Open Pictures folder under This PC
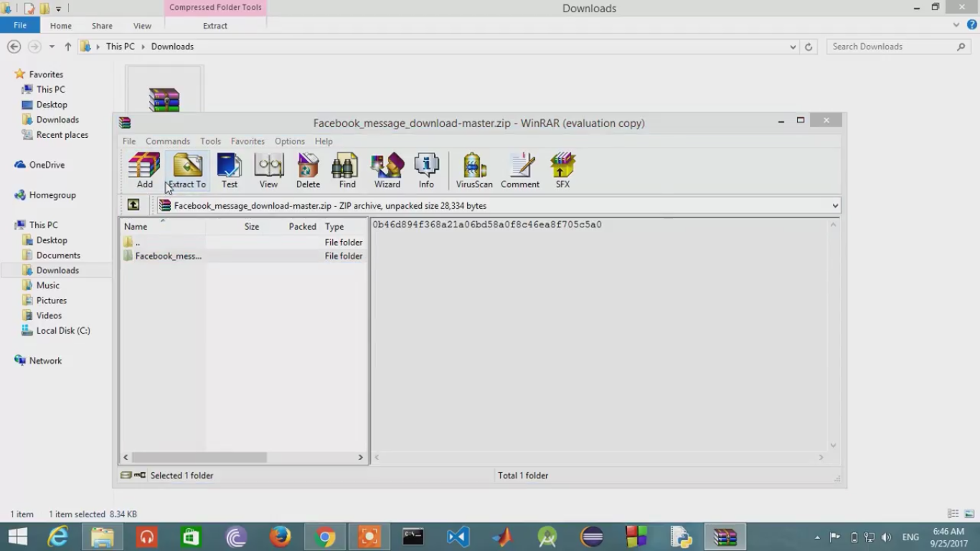Screen dimensions: 980x551 [x=44, y=301]
